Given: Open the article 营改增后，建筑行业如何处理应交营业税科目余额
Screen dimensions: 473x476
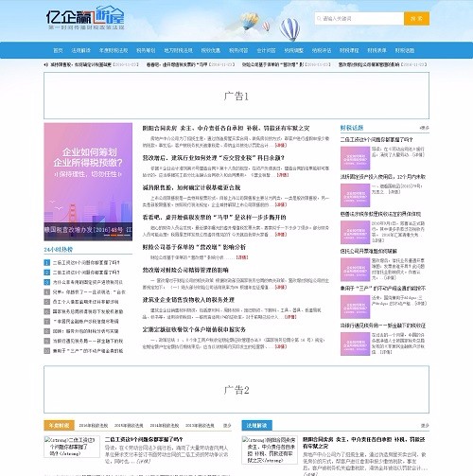Looking at the screenshot, I should click(214, 158).
